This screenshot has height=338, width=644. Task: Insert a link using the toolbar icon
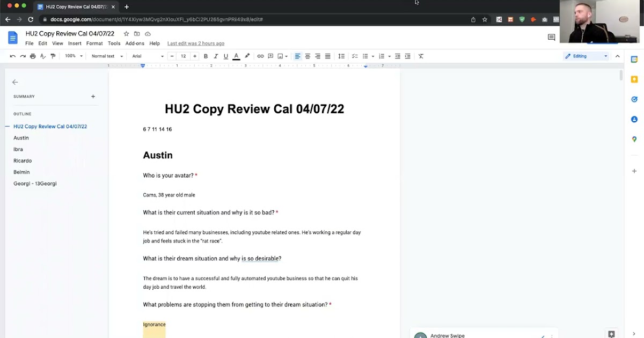click(x=260, y=56)
